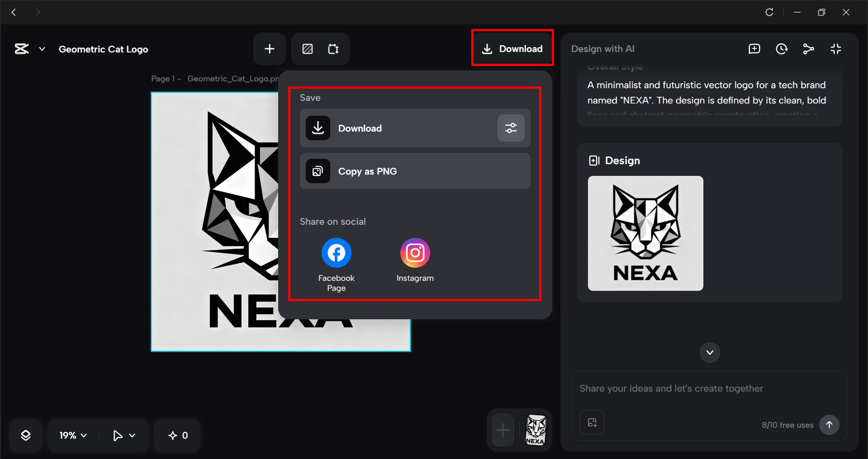868x459 pixels.
Task: Open the download settings sliders icon
Action: click(511, 128)
